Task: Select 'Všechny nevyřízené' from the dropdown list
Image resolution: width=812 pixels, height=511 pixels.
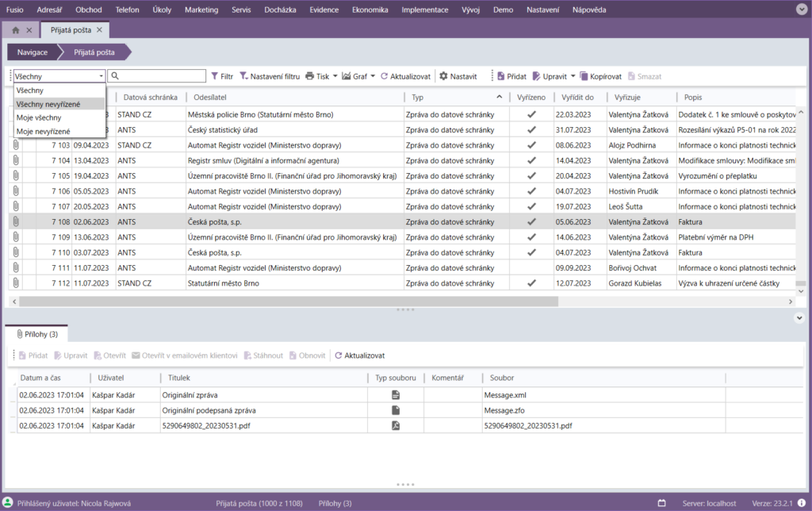Action: click(x=48, y=104)
